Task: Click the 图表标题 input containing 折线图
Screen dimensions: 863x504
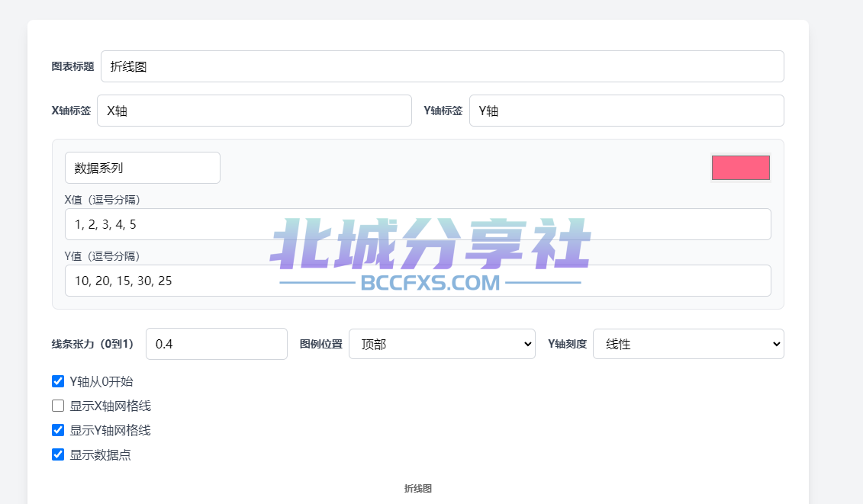Action: pyautogui.click(x=442, y=66)
